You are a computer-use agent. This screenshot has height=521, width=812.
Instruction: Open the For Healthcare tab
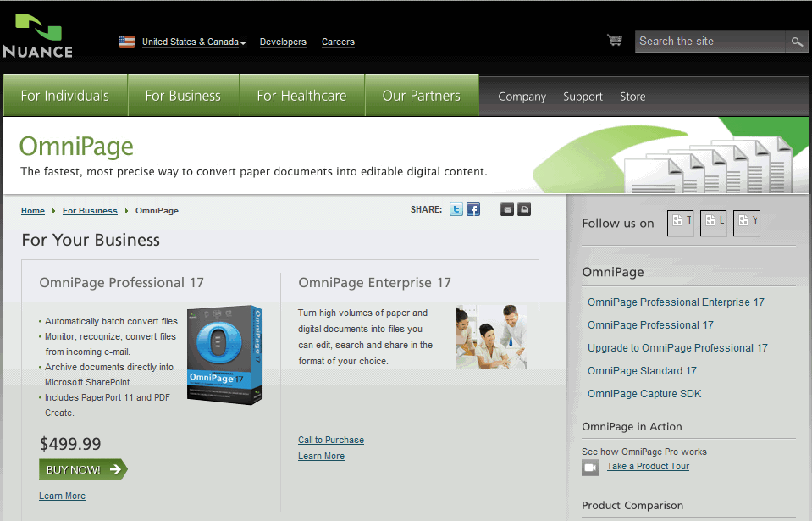click(302, 96)
